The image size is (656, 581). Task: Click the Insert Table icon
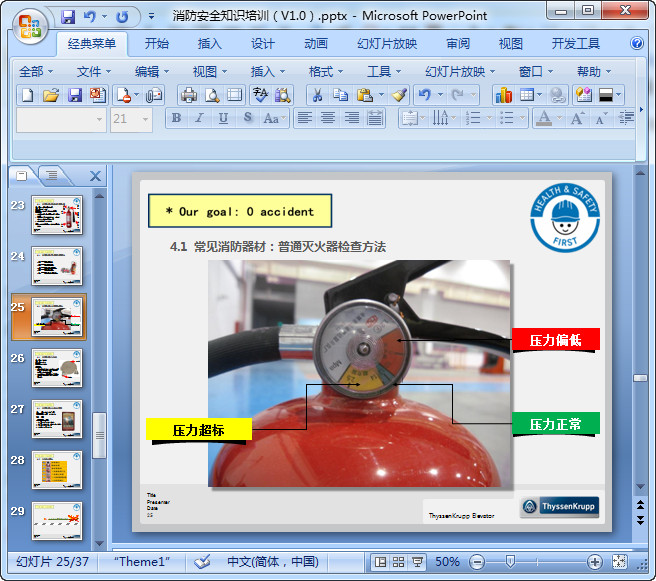click(x=527, y=95)
